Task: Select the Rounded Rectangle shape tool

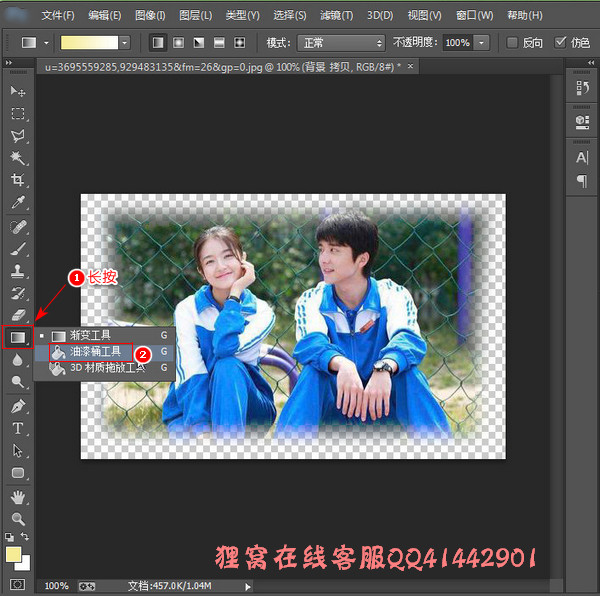Action: [x=17, y=473]
